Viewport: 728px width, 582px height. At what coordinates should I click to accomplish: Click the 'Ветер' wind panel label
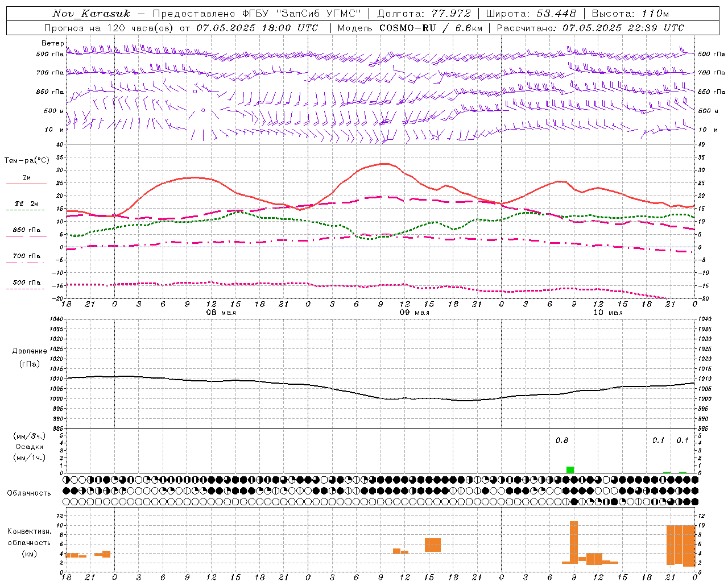(x=52, y=43)
